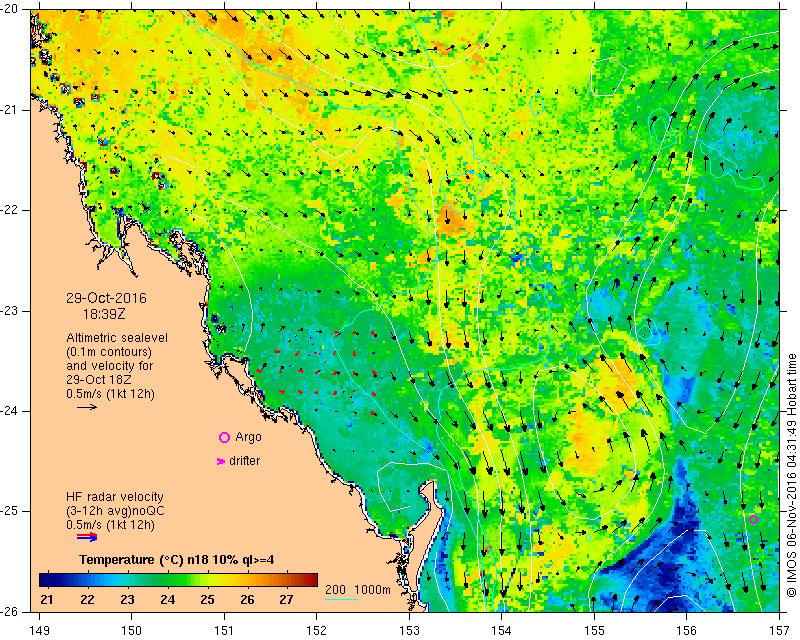The width and height of the screenshot is (800, 640).
Task: Click the latitude axis label -25
Action: (11, 511)
